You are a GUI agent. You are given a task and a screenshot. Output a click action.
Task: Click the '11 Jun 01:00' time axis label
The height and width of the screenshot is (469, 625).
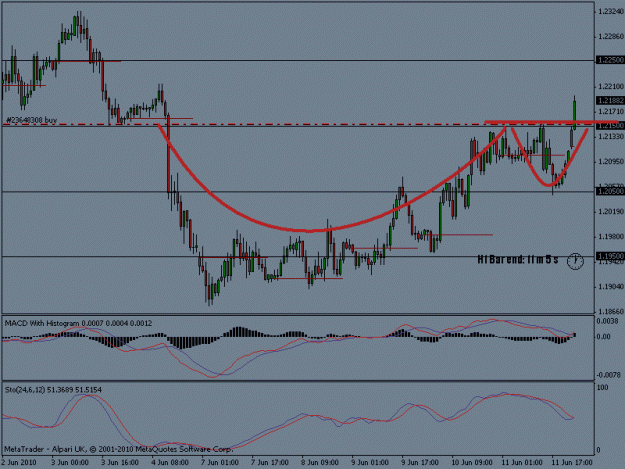click(x=522, y=463)
